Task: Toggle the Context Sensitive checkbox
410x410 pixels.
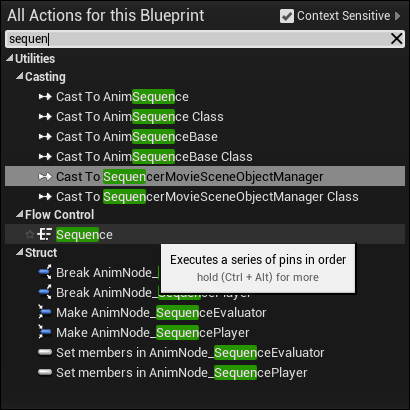Action: point(287,16)
